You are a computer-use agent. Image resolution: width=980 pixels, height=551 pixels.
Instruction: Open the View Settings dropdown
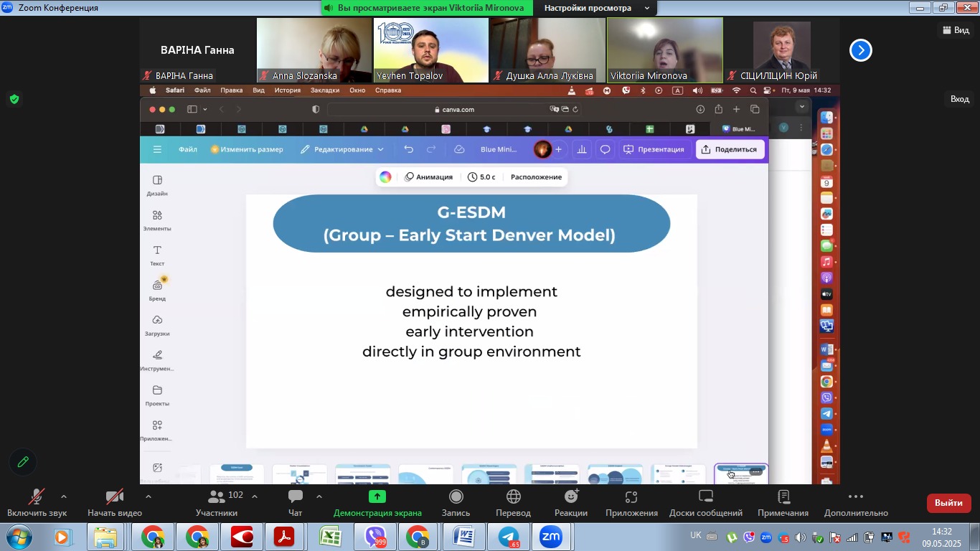[597, 8]
